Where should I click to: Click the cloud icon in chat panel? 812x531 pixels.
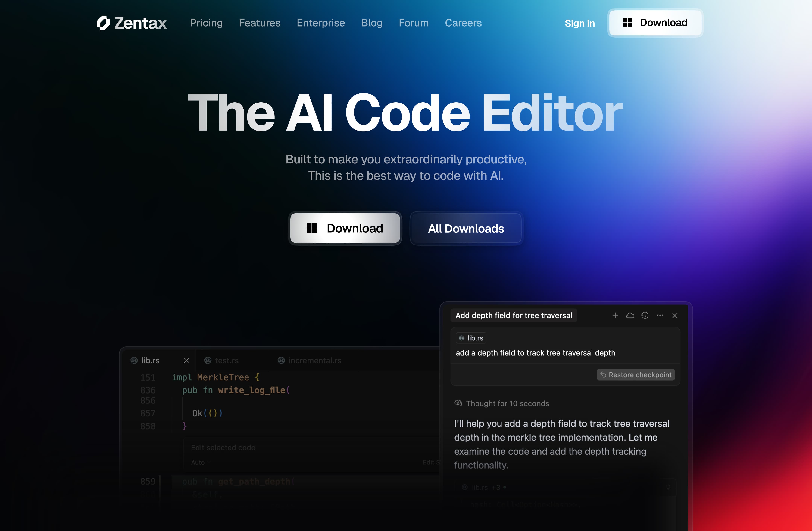pos(630,315)
